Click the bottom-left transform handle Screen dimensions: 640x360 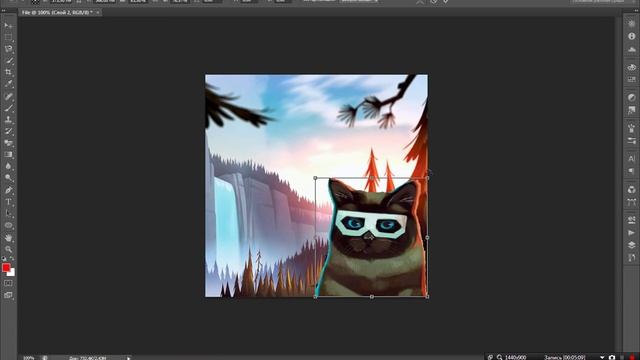[x=315, y=297]
